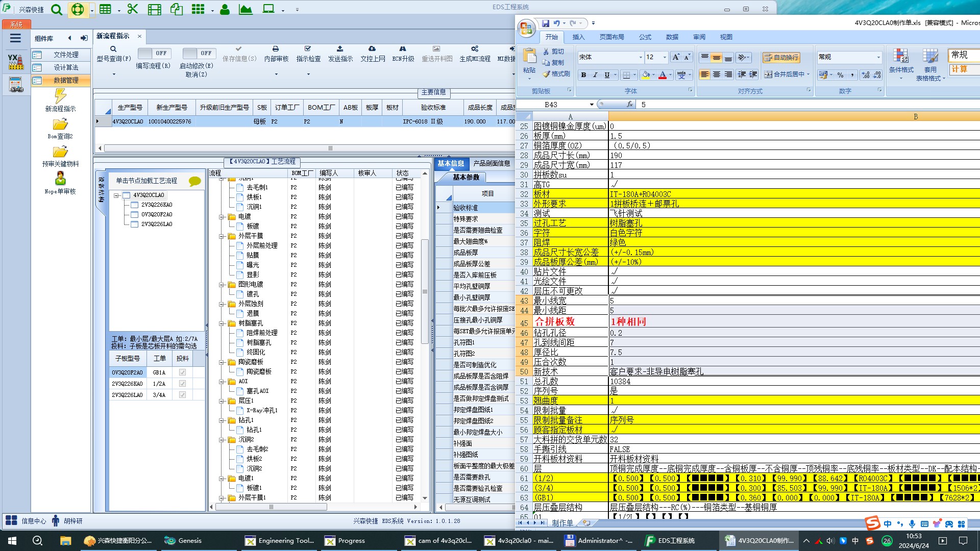Open Bom查询2 folder icon

pos(60,124)
